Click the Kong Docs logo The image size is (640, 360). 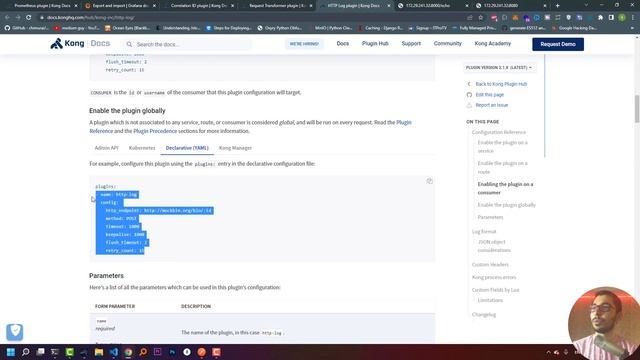tap(80, 44)
